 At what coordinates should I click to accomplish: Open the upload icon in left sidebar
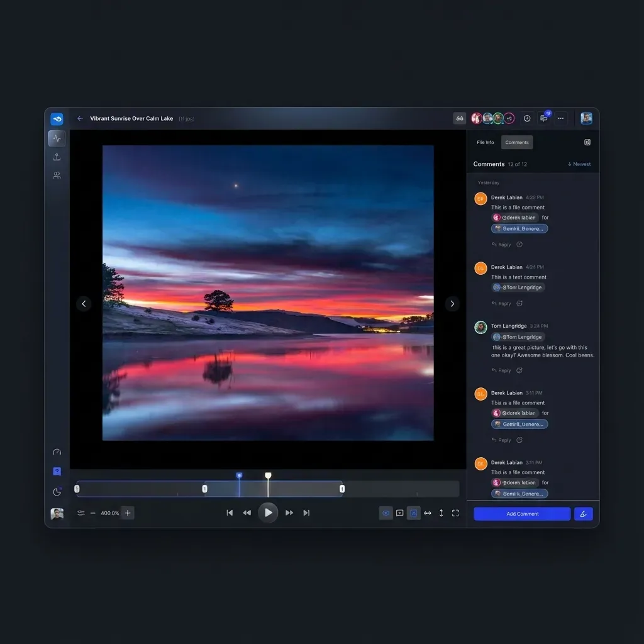pyautogui.click(x=57, y=157)
